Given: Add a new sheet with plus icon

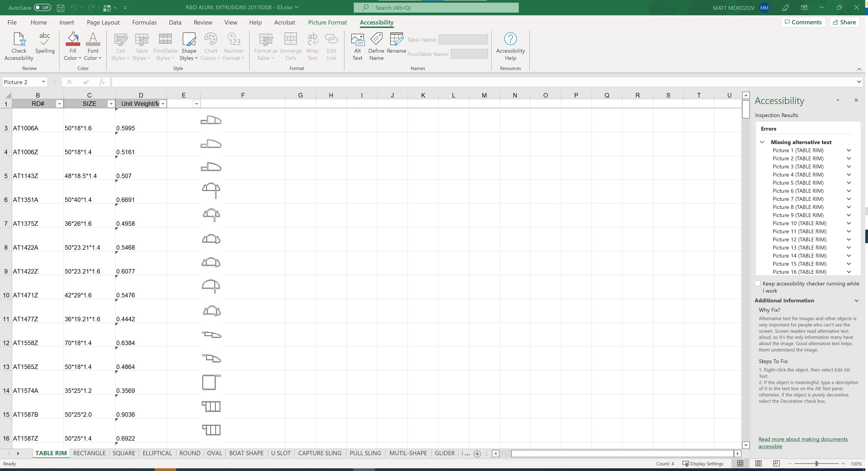Looking at the screenshot, I should (x=477, y=453).
